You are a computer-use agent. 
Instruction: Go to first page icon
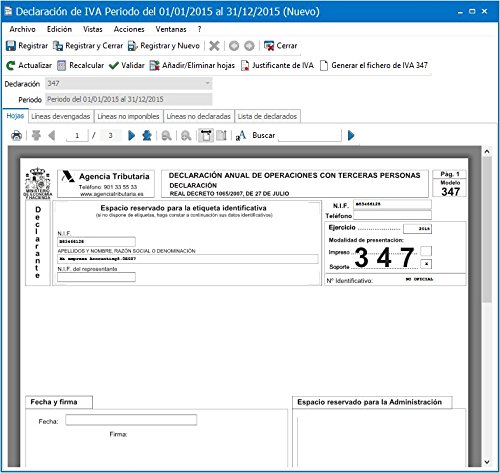[x=36, y=135]
